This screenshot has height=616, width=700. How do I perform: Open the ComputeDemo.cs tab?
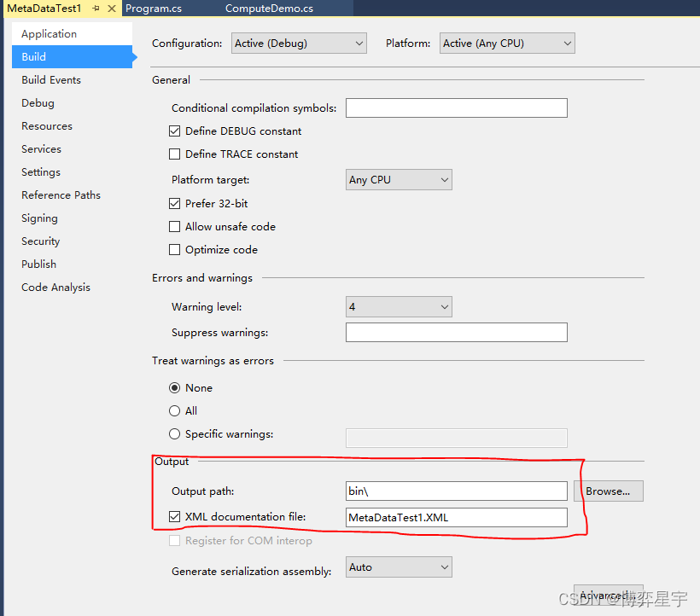click(269, 9)
